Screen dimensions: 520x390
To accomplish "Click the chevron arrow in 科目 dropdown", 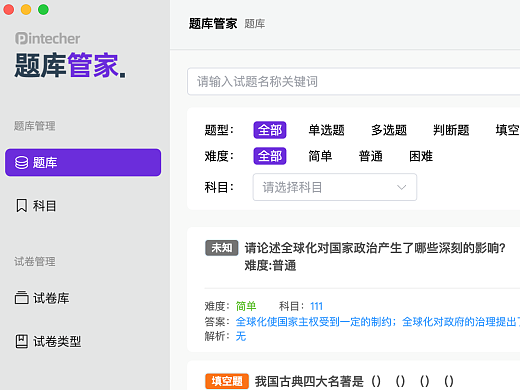I will (x=402, y=187).
